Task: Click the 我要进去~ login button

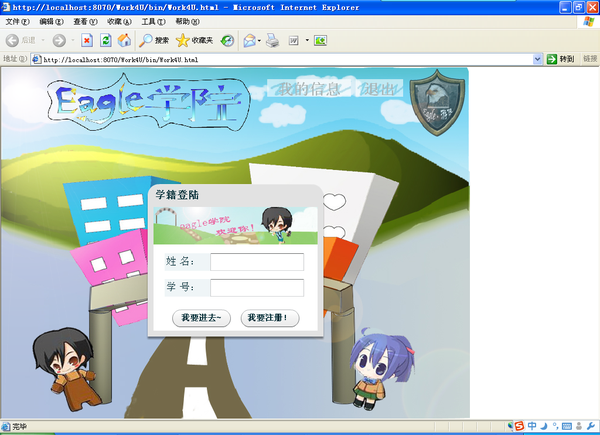Action: tap(203, 318)
